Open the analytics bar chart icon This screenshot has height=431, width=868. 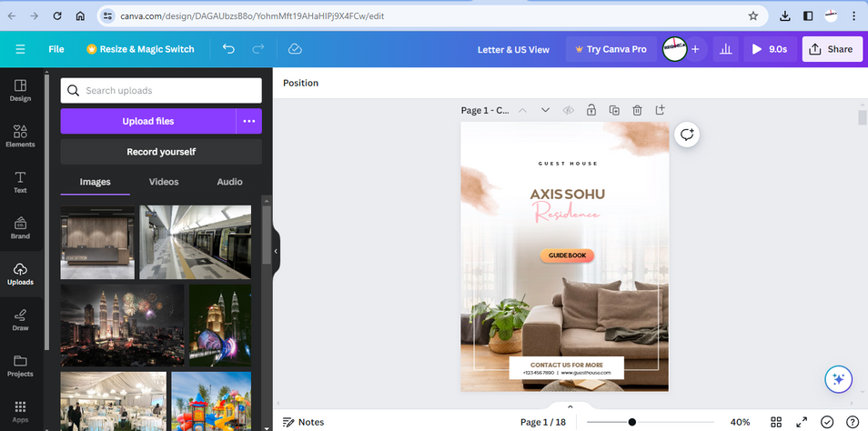[725, 49]
